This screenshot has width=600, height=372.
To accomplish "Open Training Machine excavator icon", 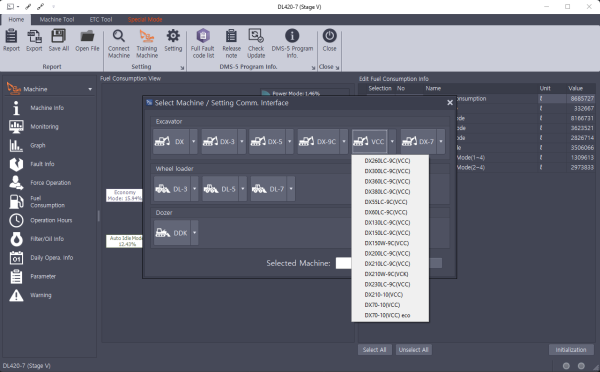I will tap(147, 36).
